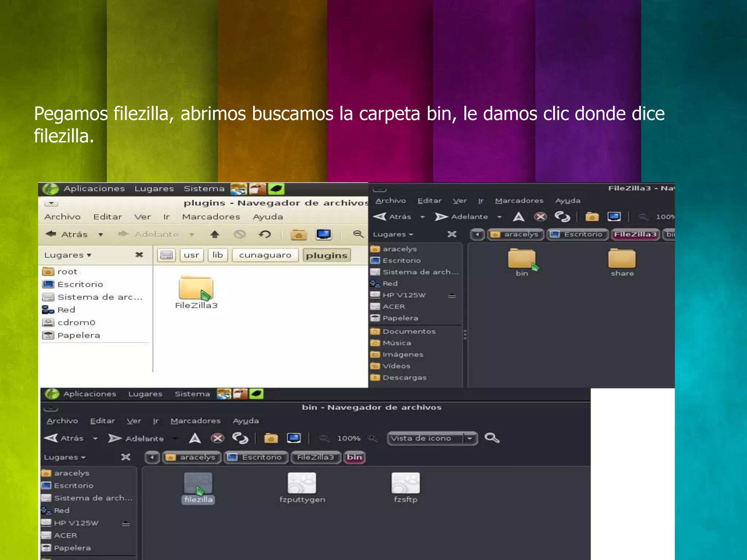Viewport: 747px width, 560px height.
Task: Open the share folder in FileZilla3 window
Action: pyautogui.click(x=622, y=262)
